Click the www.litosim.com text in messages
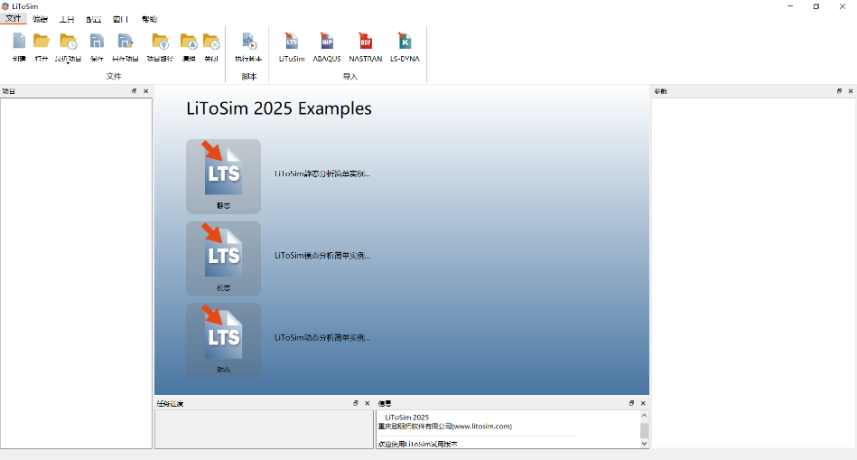 482,427
